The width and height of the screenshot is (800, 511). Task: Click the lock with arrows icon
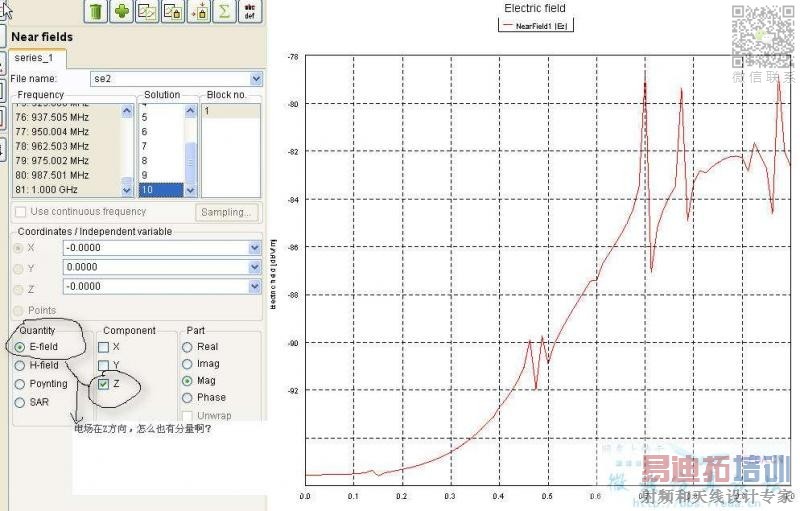click(199, 11)
